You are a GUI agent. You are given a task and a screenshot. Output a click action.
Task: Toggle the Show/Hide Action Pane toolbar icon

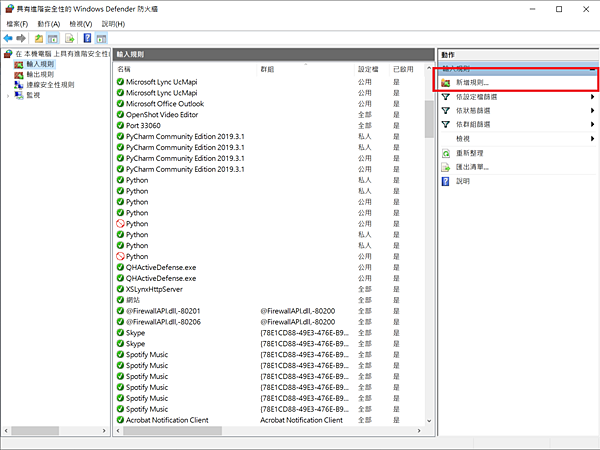(x=101, y=38)
